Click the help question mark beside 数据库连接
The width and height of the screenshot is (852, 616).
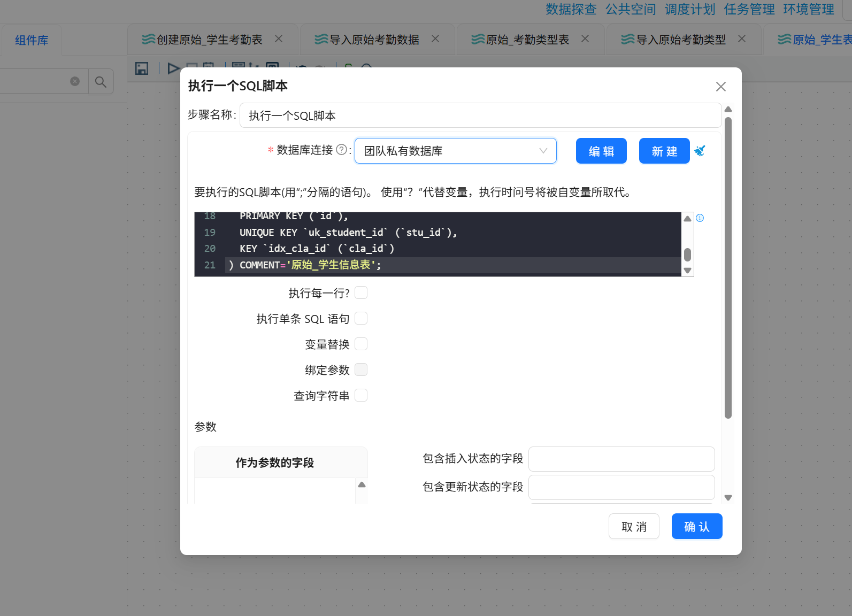point(341,150)
